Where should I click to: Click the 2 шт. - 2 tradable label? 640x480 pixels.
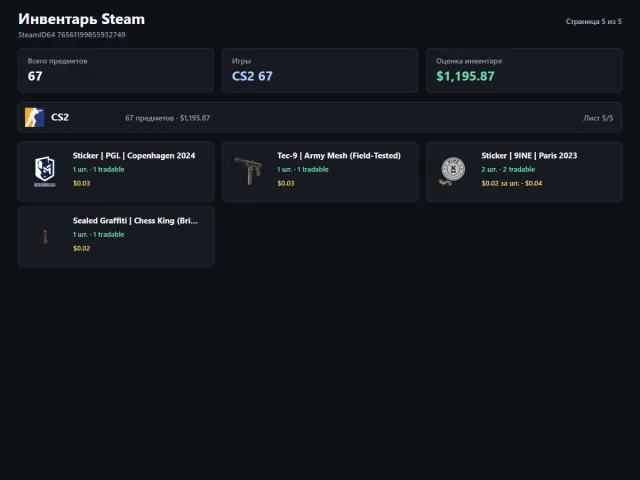tap(508, 169)
